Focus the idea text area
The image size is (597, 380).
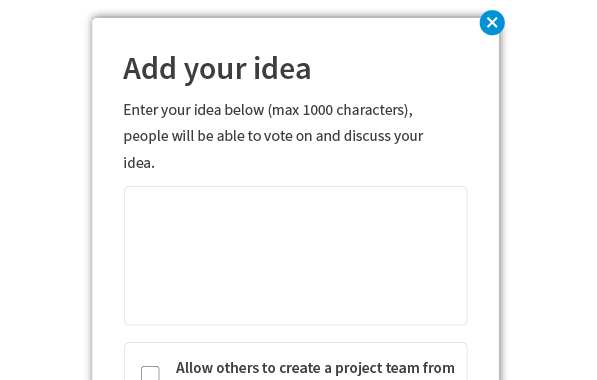[295, 255]
